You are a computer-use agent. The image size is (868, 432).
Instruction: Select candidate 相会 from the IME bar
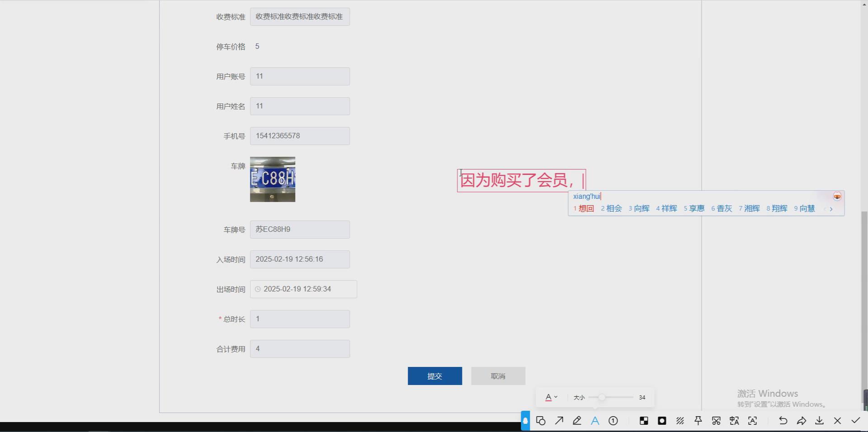point(615,209)
